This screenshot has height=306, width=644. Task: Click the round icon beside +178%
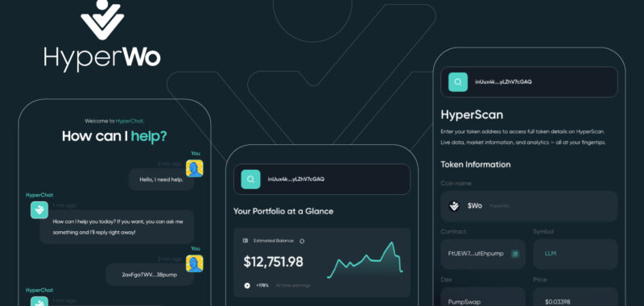click(247, 285)
